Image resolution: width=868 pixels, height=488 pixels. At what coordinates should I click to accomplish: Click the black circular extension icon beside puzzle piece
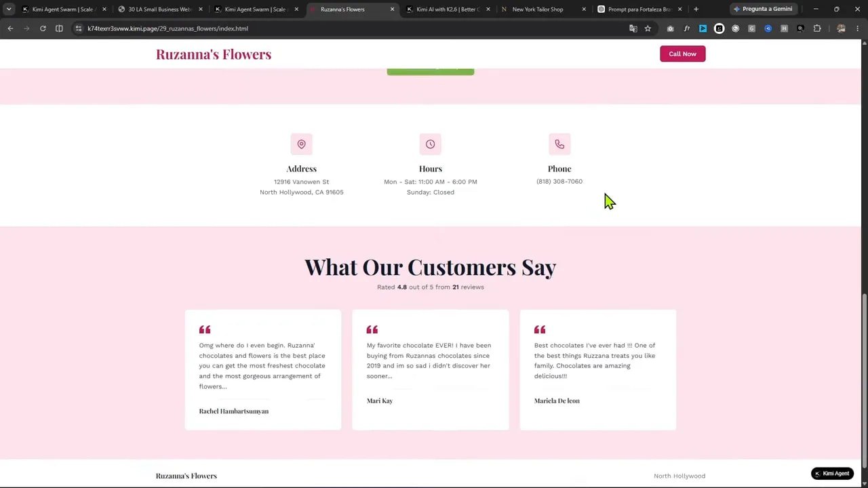[x=801, y=28]
